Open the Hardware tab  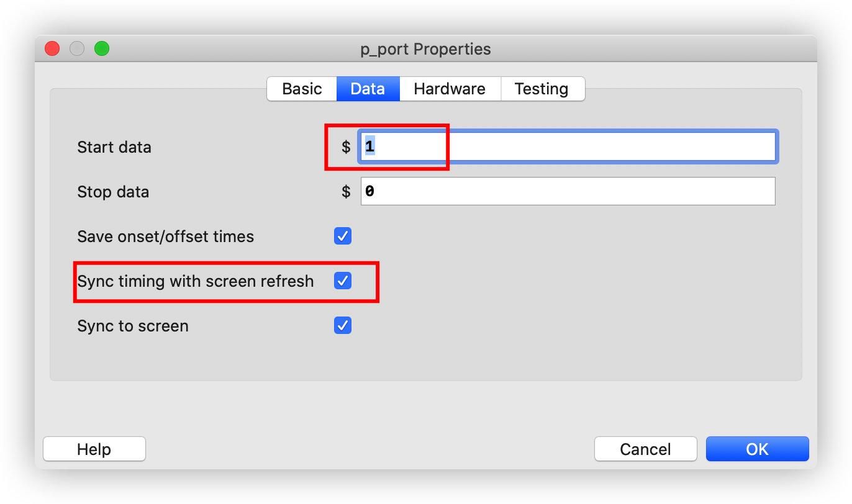[450, 89]
